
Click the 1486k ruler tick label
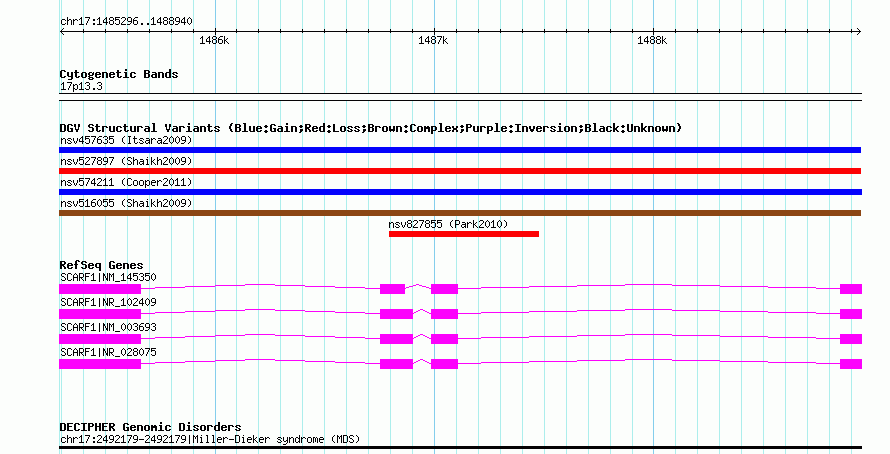point(215,40)
